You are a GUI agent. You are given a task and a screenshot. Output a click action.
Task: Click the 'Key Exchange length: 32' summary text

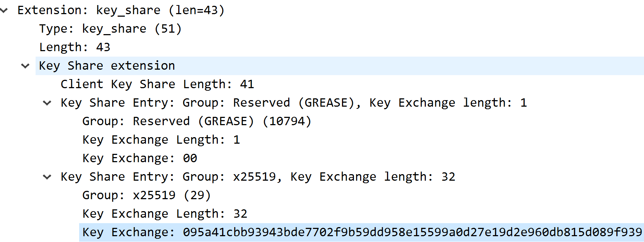[x=372, y=177]
